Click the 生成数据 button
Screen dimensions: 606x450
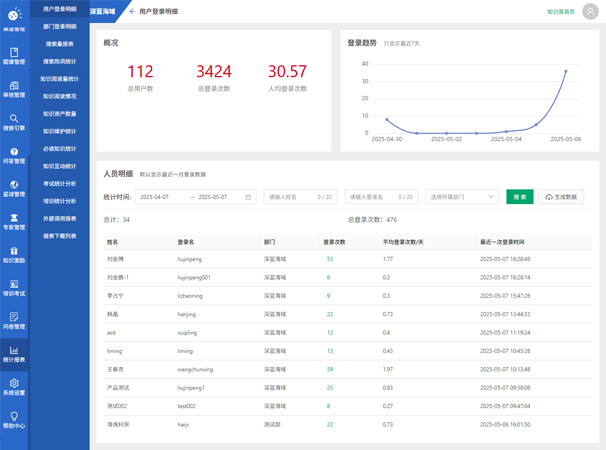click(561, 197)
